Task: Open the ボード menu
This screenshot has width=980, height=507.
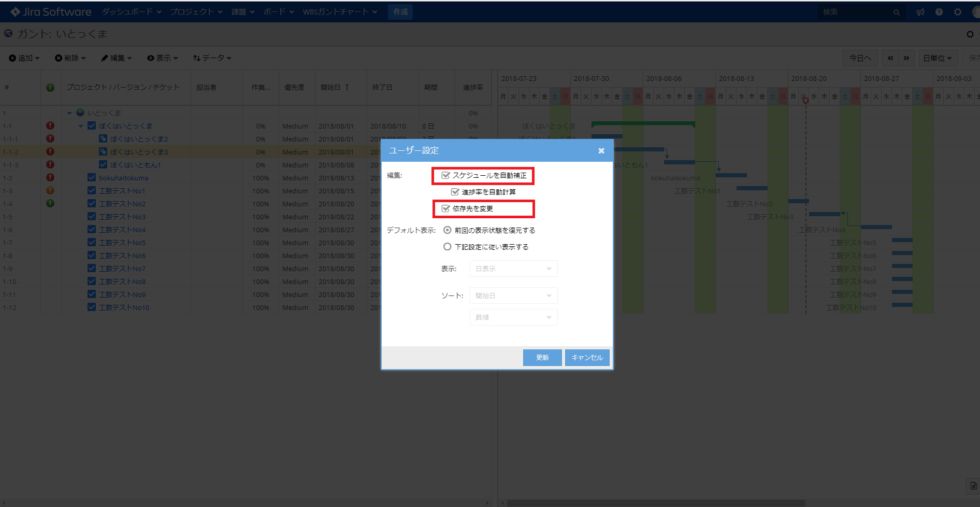Action: pyautogui.click(x=279, y=12)
